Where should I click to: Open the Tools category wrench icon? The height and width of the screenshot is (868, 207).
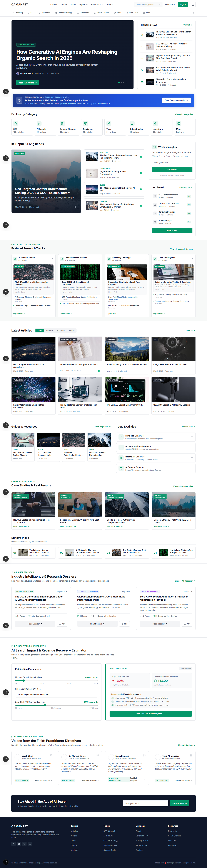(x=109, y=124)
